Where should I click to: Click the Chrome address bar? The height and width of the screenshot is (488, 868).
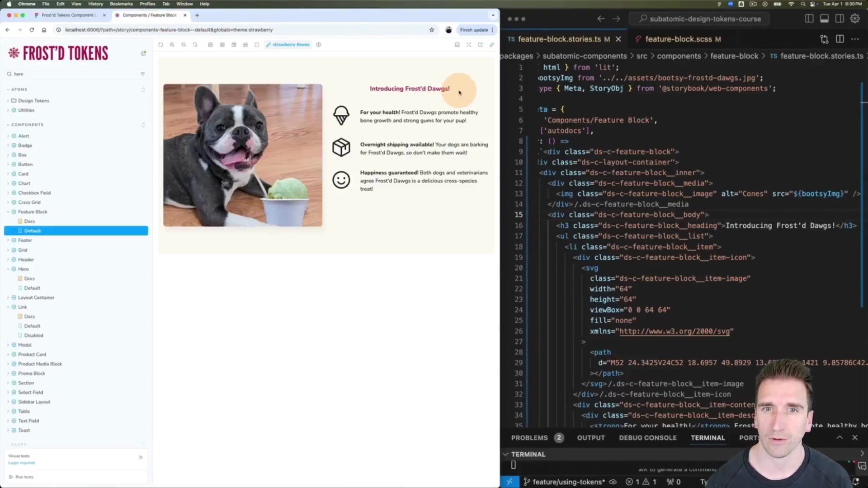pos(244,30)
